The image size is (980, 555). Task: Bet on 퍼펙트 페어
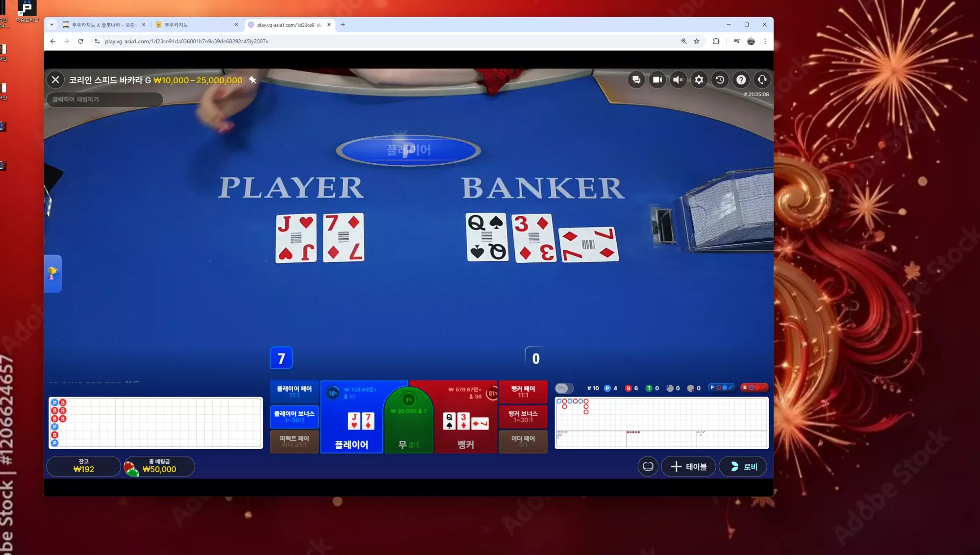[x=294, y=442]
